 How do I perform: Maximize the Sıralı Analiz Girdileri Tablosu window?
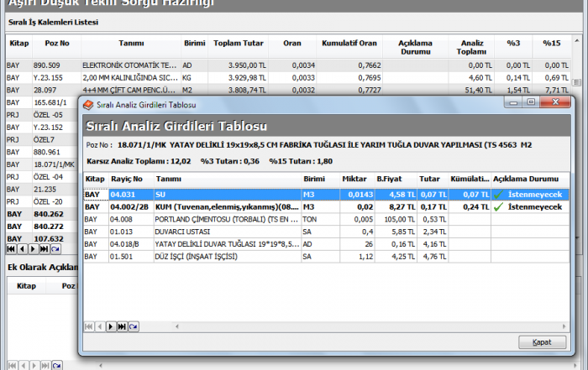[531, 103]
